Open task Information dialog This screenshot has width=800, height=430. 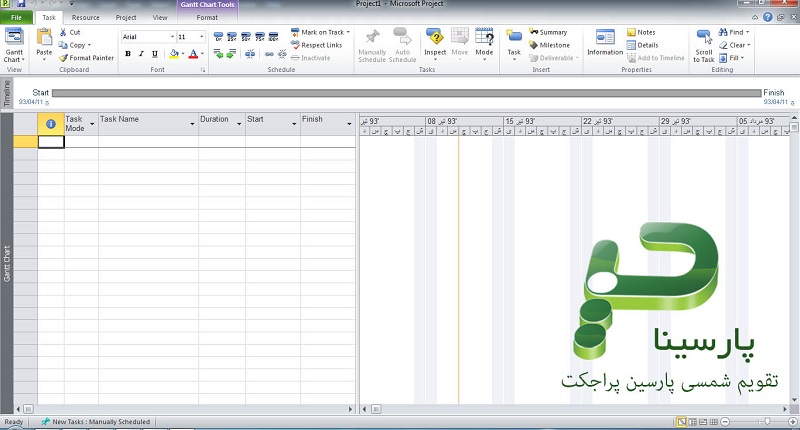[x=605, y=43]
